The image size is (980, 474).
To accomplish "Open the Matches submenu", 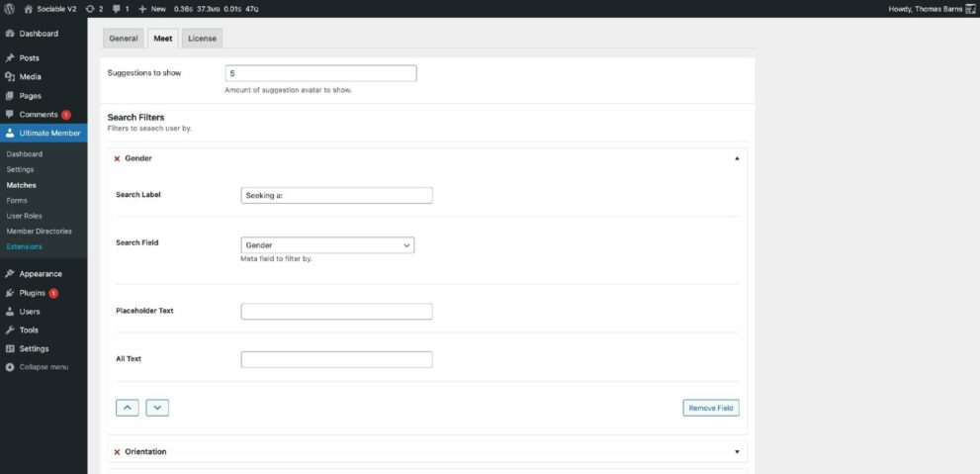I will pos(21,185).
